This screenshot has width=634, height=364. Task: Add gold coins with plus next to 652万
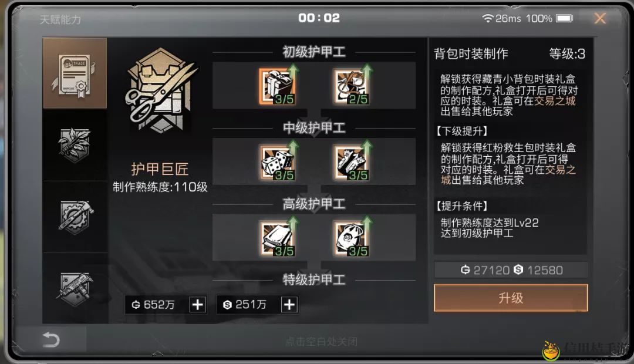pyautogui.click(x=198, y=305)
